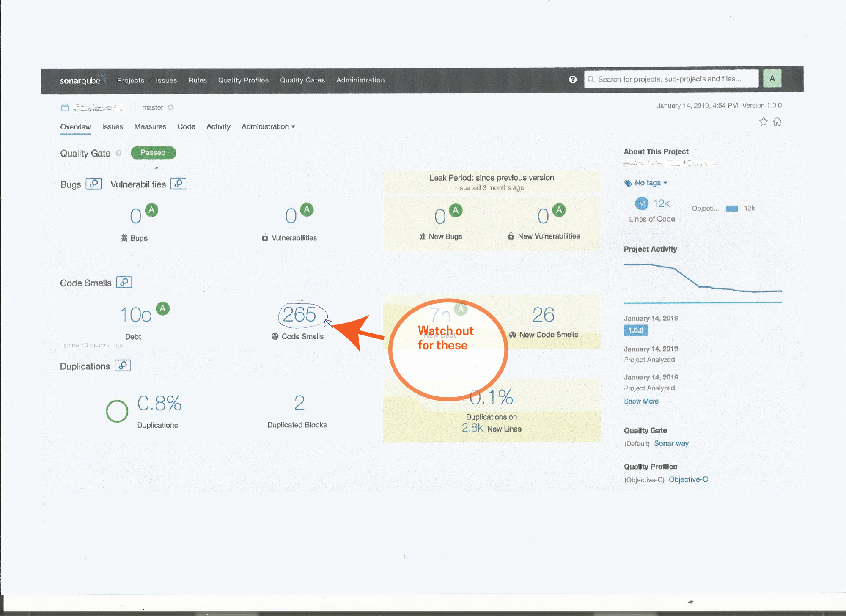This screenshot has height=616, width=846.
Task: Click the Project Activity line graph
Action: click(703, 283)
